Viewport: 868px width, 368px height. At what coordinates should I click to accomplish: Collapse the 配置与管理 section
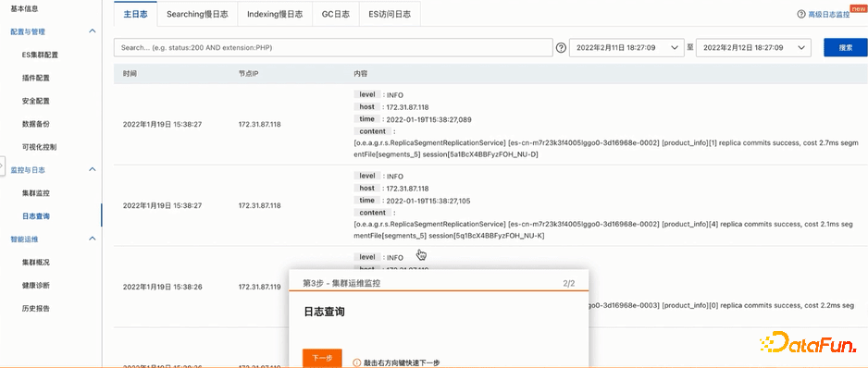click(93, 31)
